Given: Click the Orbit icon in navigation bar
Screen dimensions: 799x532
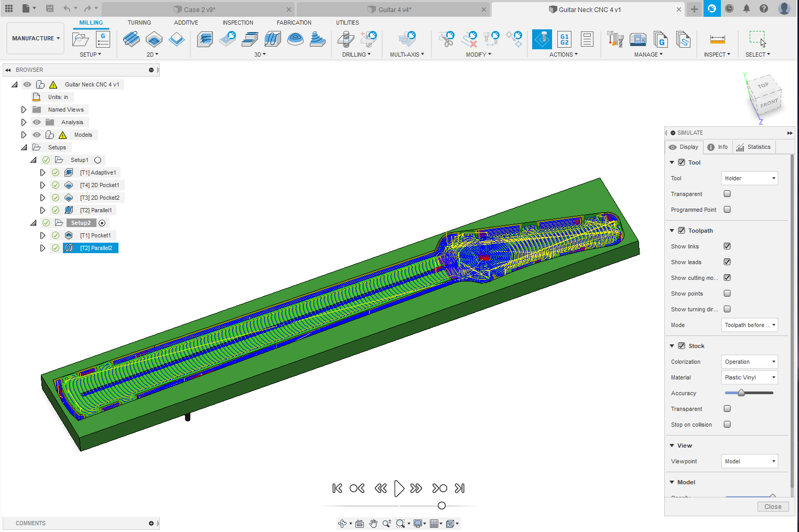Looking at the screenshot, I should click(x=342, y=523).
